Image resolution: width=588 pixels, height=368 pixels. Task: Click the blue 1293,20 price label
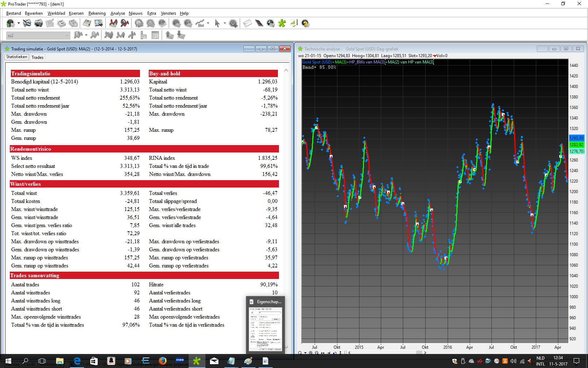[x=576, y=138]
